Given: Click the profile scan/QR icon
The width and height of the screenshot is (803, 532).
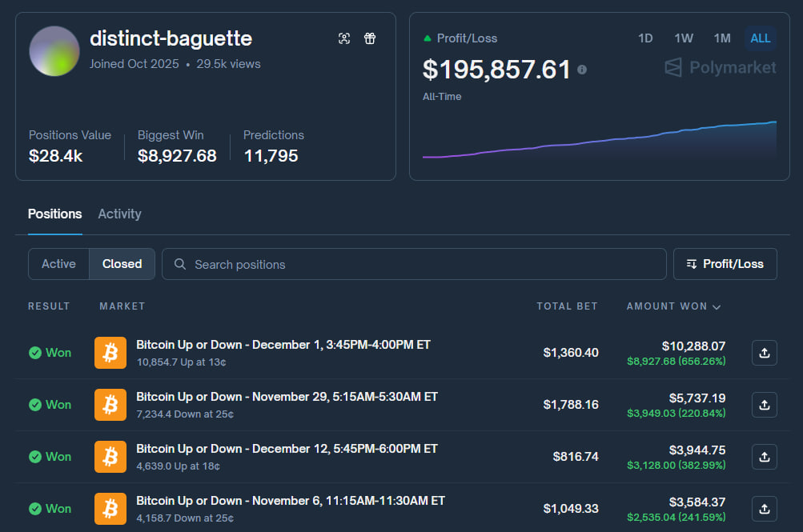Looking at the screenshot, I should click(x=344, y=38).
